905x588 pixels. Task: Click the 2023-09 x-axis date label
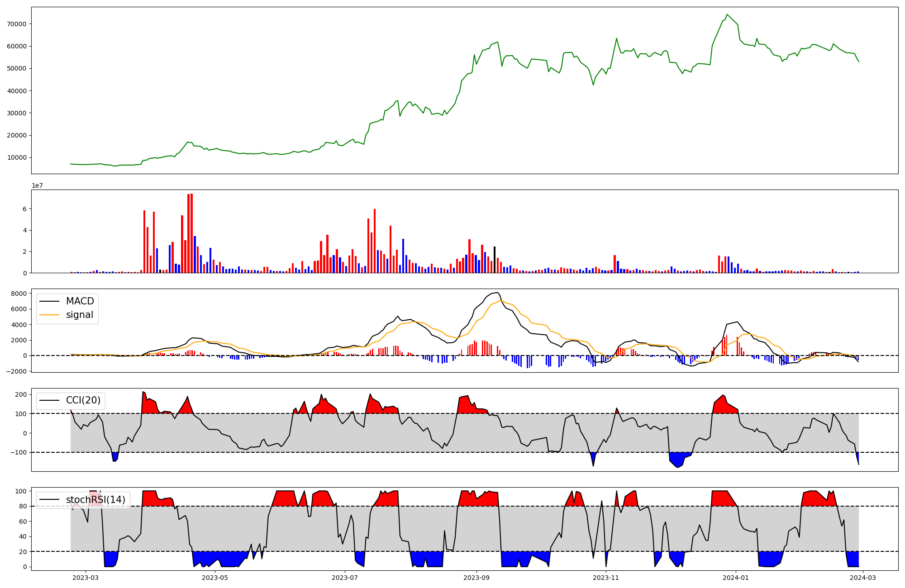click(476, 578)
